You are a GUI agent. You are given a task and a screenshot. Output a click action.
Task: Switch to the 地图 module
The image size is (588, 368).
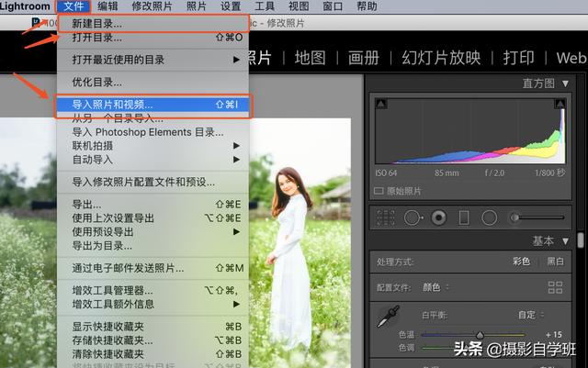click(x=310, y=58)
